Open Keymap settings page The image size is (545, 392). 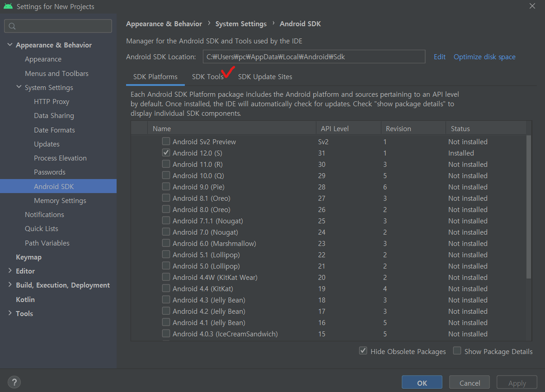(x=28, y=257)
